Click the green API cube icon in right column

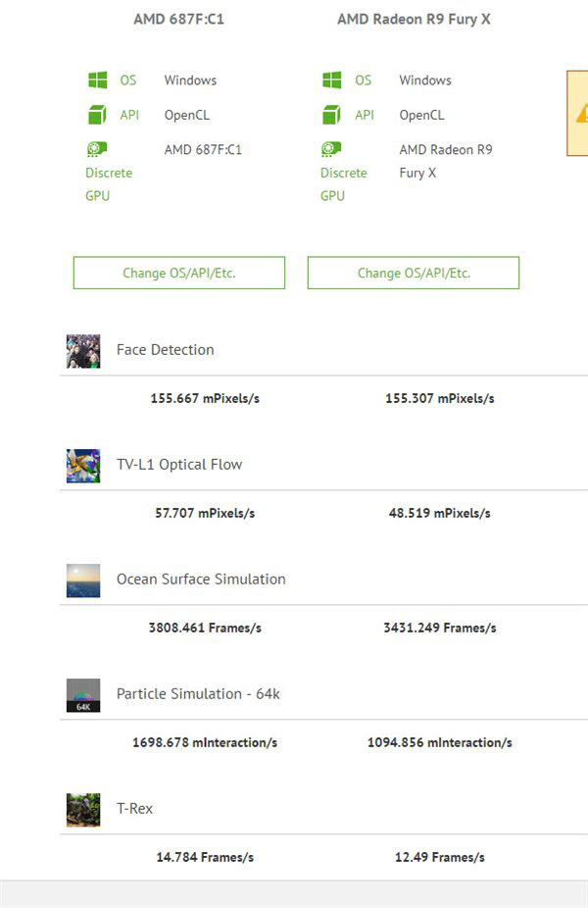click(331, 115)
